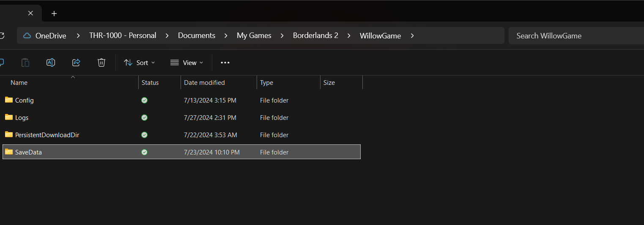
Task: Click the OneDrive cloud icon in address bar
Action: (x=27, y=36)
